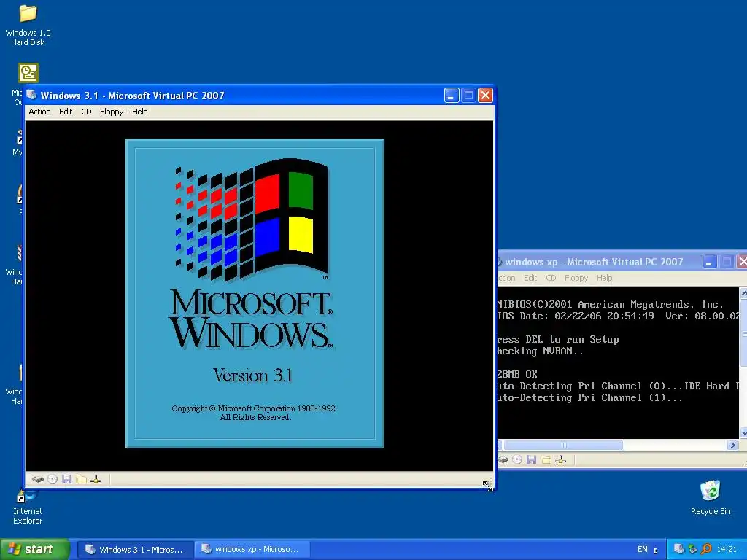Click hard disk status icon in Windows 3.1 window
The image size is (747, 560).
coord(38,479)
